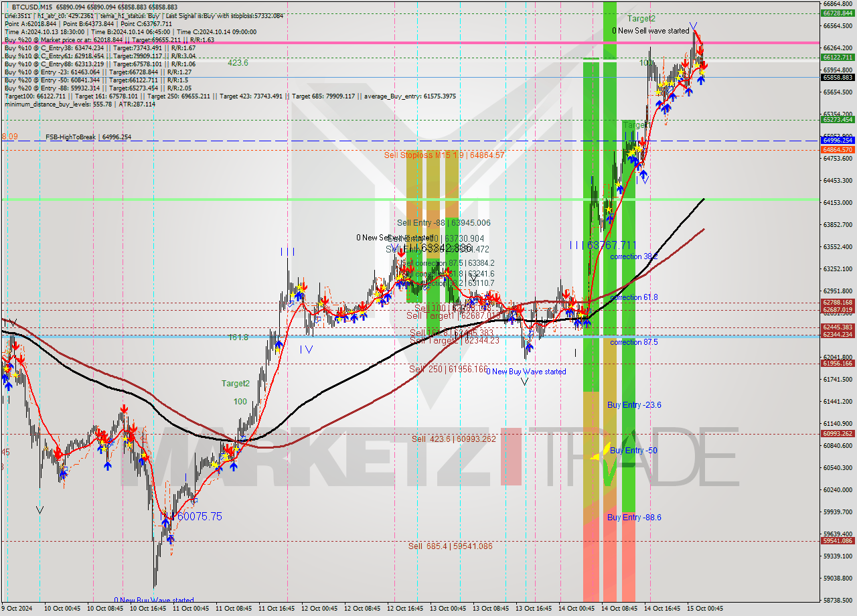Viewport: 857px width, 616px height.
Task: Select the 'Buy Entry -50' label
Action: click(x=633, y=451)
